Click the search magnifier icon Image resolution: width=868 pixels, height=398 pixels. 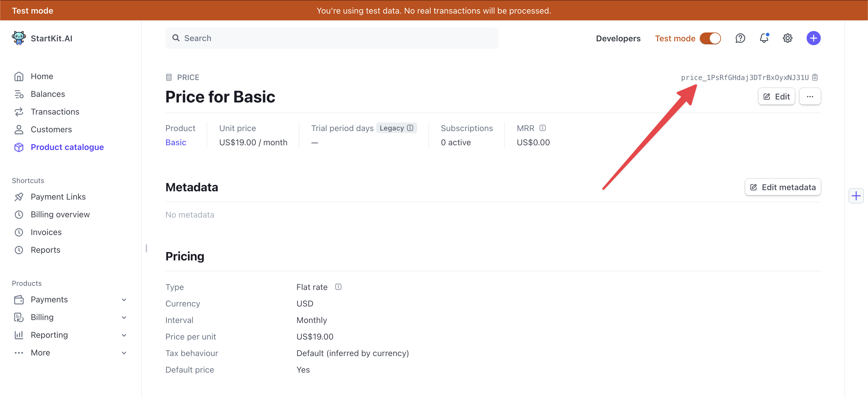[x=176, y=38]
